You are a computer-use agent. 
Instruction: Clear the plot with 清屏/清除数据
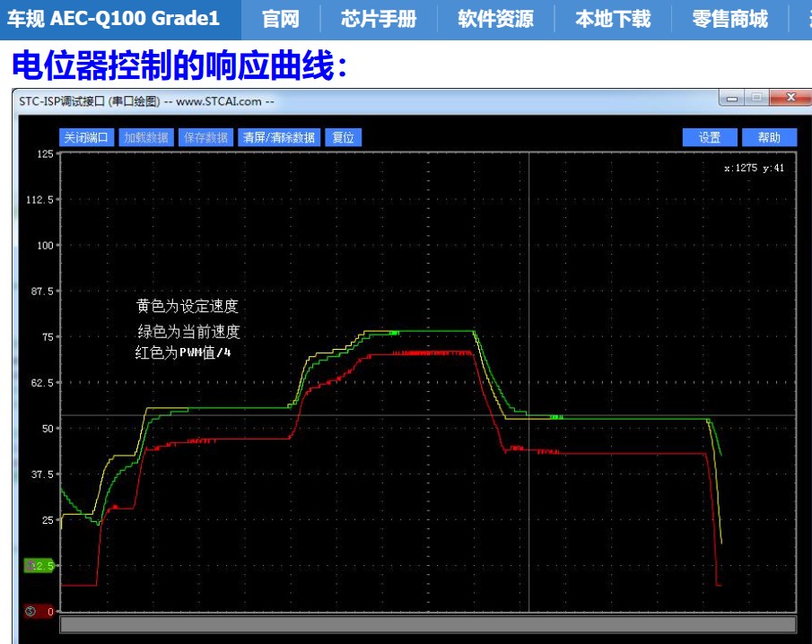pyautogui.click(x=279, y=137)
